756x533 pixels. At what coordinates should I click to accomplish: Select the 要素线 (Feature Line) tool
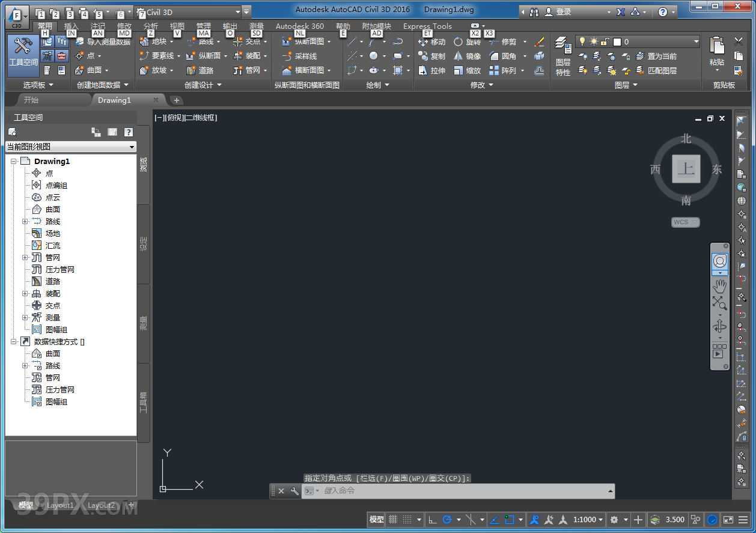point(159,56)
